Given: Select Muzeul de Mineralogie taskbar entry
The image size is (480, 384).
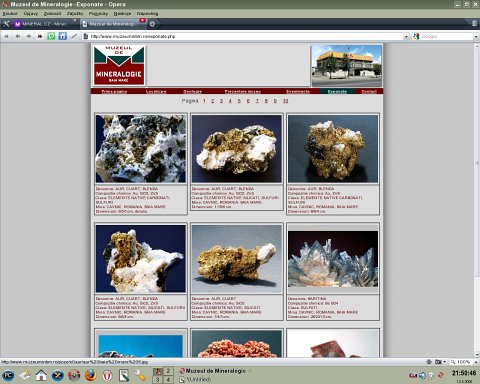Looking at the screenshot, I should (215, 371).
